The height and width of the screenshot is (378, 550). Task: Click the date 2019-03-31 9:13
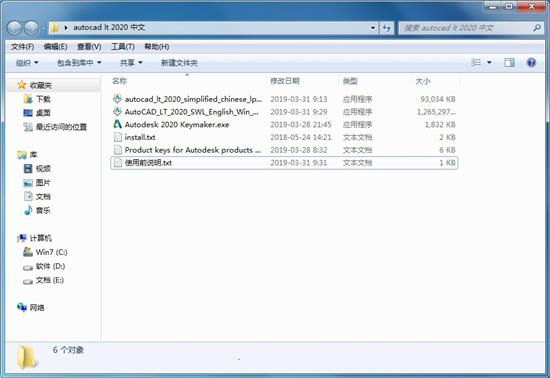tap(299, 99)
